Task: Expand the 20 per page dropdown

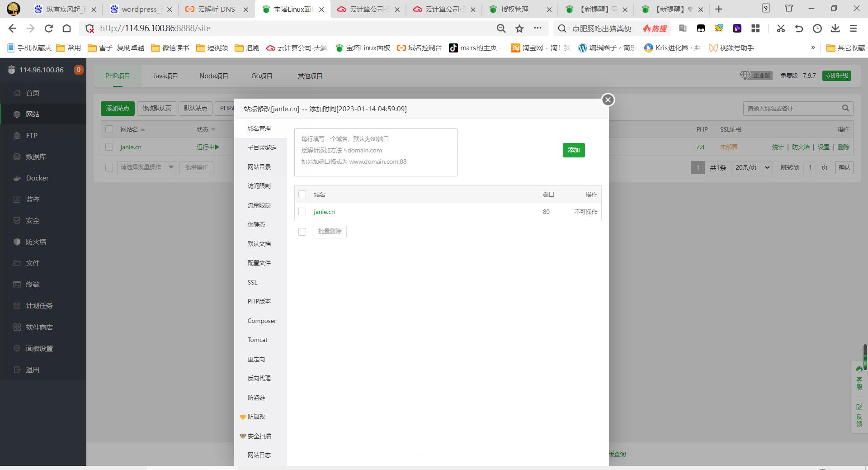Action: click(x=752, y=167)
